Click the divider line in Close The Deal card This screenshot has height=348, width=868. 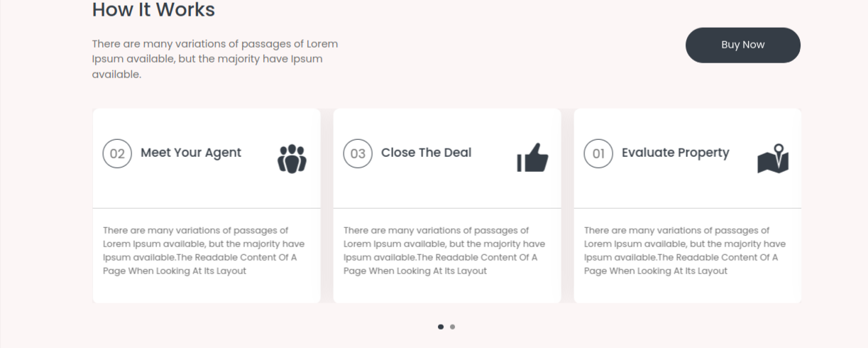click(447, 208)
